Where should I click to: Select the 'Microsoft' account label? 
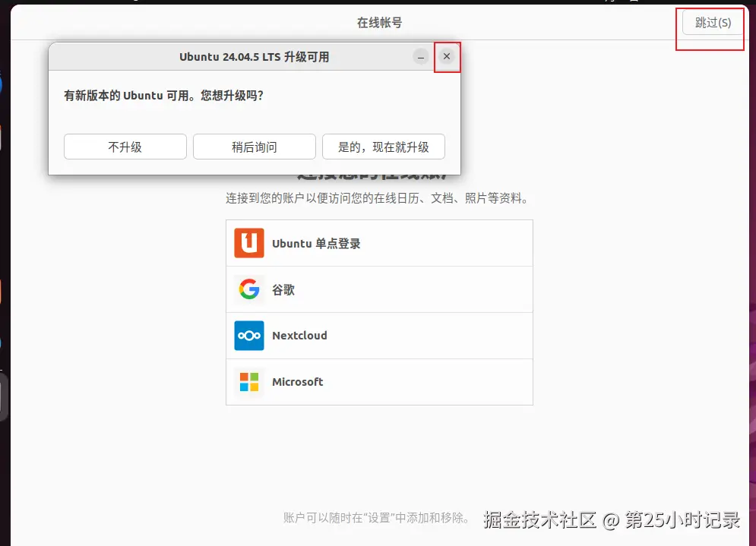(x=298, y=382)
